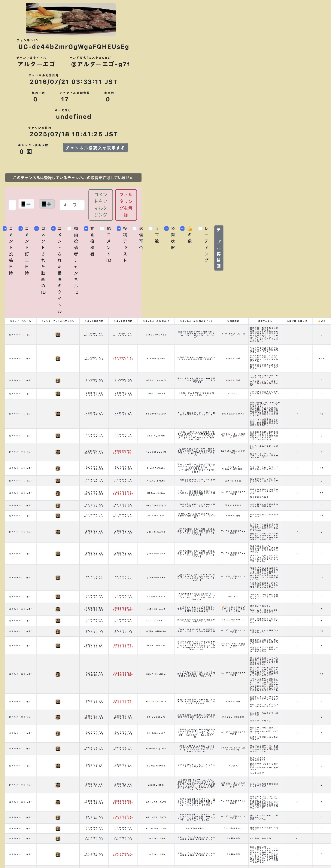331x868 pixels.
Task: Click commenter icon in row 6Z84UiwayuQ
Action: (x=58, y=381)
